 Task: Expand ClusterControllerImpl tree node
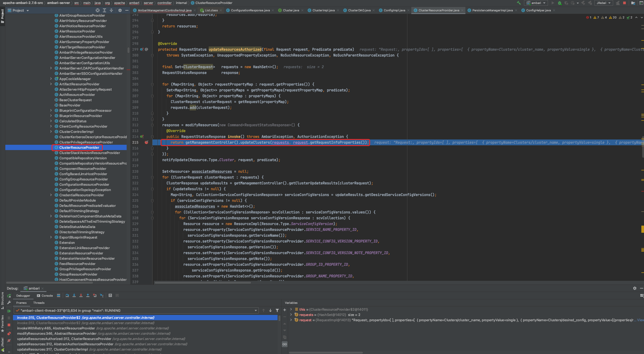[51, 132]
